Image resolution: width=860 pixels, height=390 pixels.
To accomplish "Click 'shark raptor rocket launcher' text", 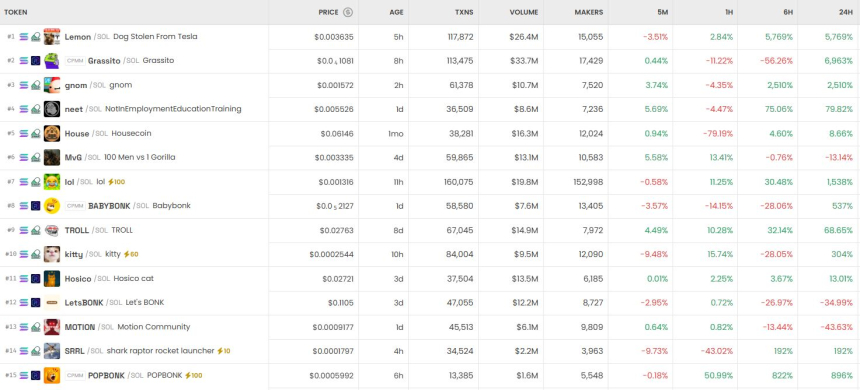I will pyautogui.click(x=160, y=351).
